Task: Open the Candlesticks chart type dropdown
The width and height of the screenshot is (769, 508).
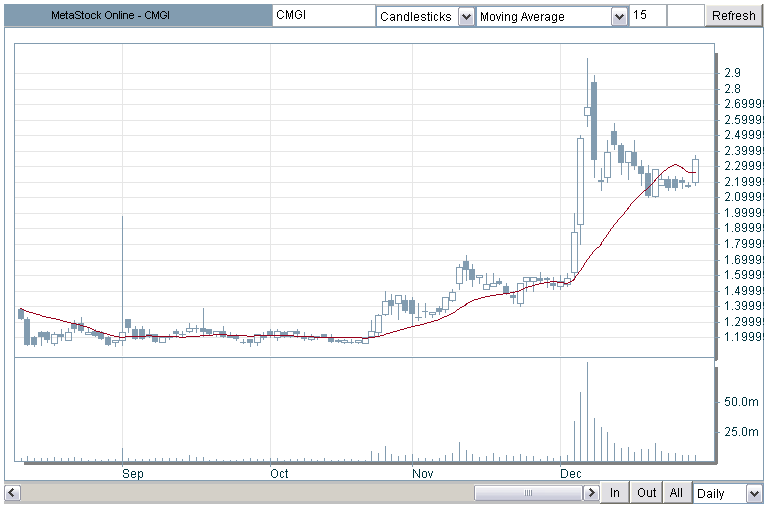Action: point(466,17)
